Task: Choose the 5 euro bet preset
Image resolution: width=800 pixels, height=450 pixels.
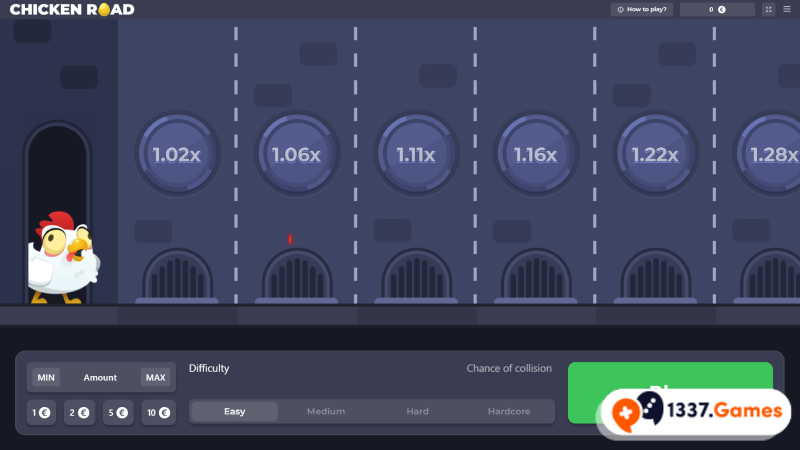Action: pyautogui.click(x=118, y=412)
